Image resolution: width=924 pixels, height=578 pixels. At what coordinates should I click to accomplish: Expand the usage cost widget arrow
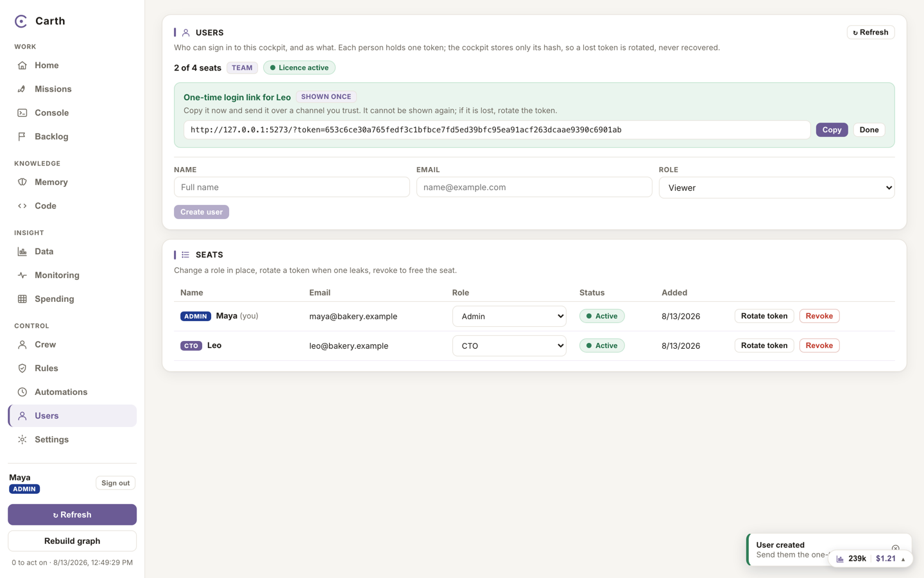pyautogui.click(x=903, y=559)
